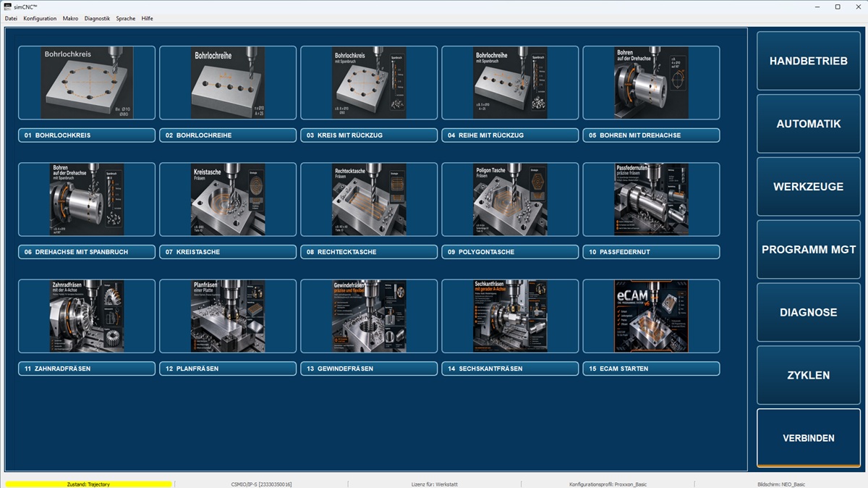Image resolution: width=868 pixels, height=488 pixels.
Task: Run 14 SECHSKANTFRÄSEN label button
Action: 510,369
